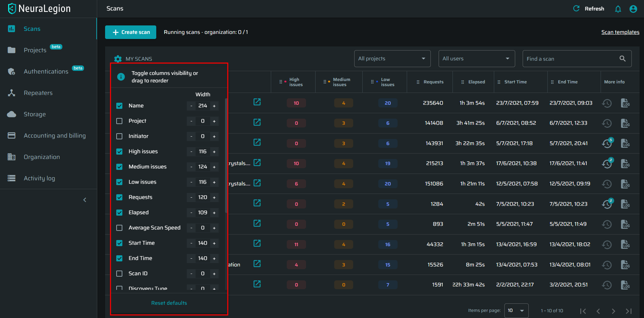Open the LOG file for the 23/7/2021 scan
Image resolution: width=644 pixels, height=318 pixels.
pos(625,103)
